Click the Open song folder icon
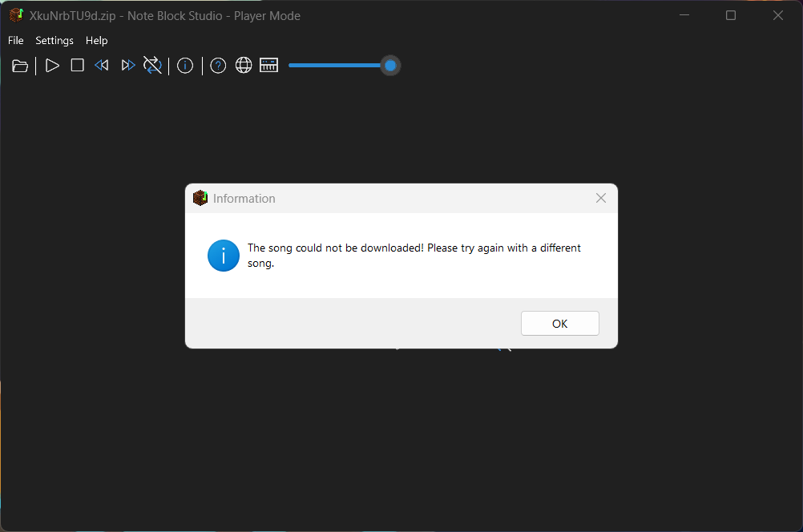The width and height of the screenshot is (803, 532). 20,66
